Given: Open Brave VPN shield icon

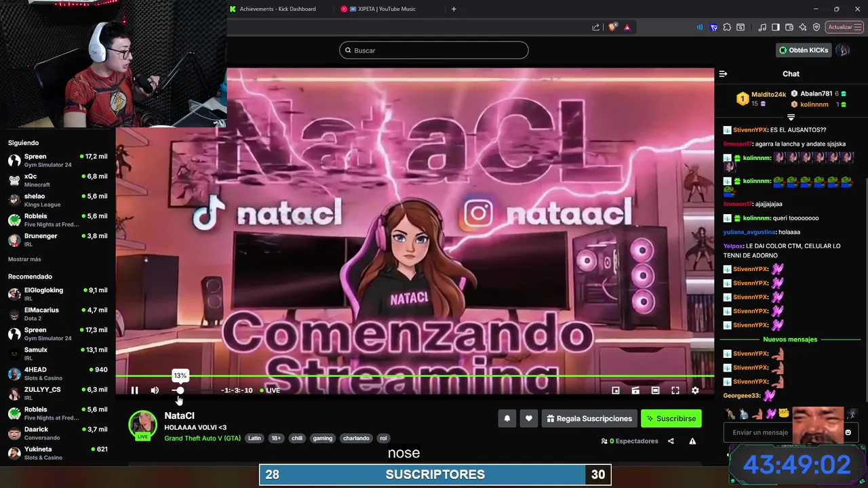Looking at the screenshot, I should [816, 27].
